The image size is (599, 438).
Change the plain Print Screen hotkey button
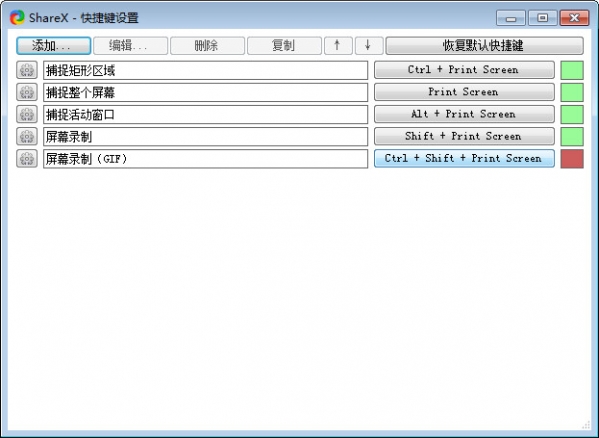pyautogui.click(x=464, y=92)
